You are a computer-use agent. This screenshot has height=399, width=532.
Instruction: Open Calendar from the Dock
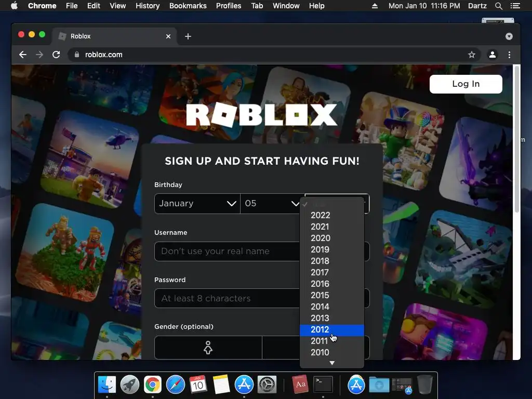click(x=198, y=384)
